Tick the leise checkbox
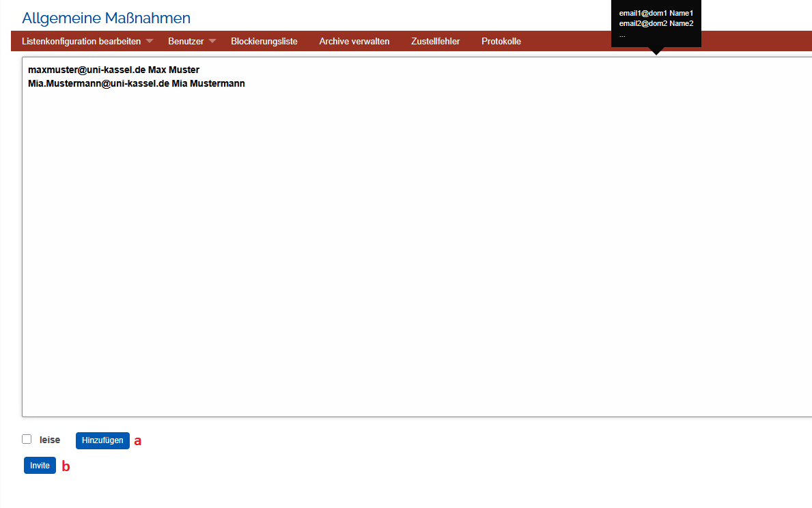The width and height of the screenshot is (812, 508). (x=27, y=439)
